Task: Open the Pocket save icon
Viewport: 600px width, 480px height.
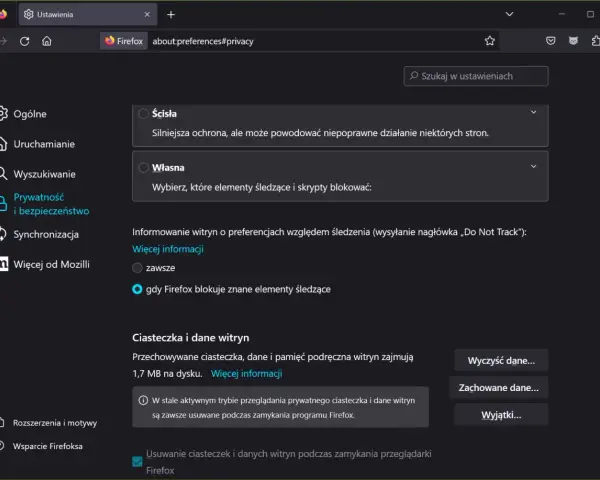Action: coord(550,41)
